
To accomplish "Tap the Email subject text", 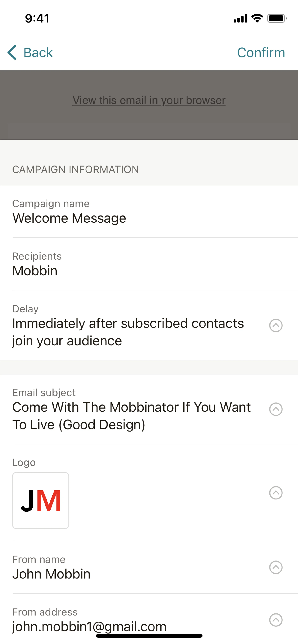I will (131, 415).
